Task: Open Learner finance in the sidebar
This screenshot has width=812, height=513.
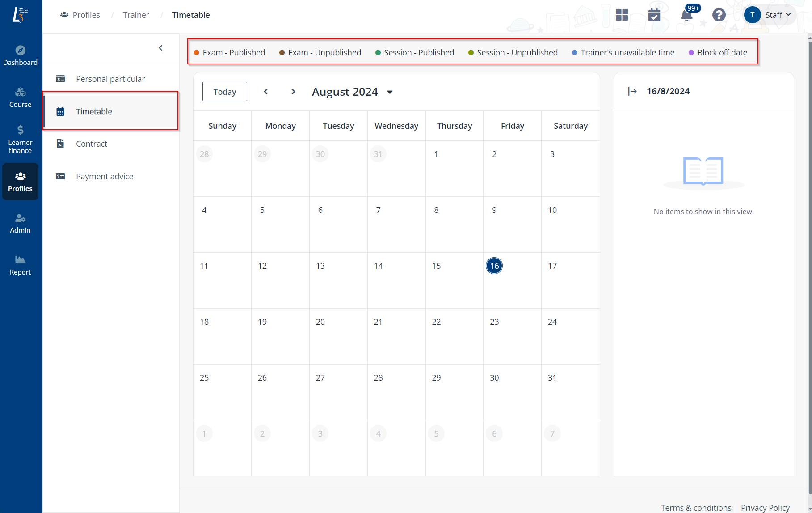Action: [20, 140]
